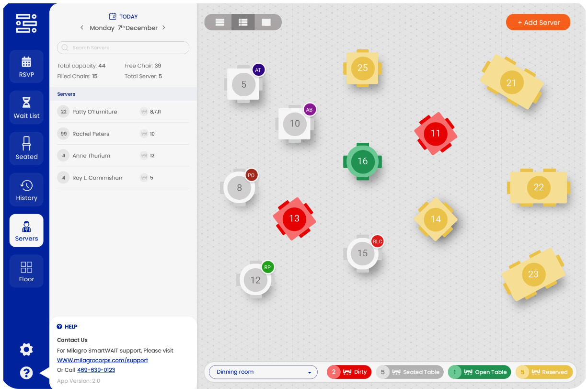Go to next day arrow
This screenshot has width=588, height=389.
point(164,28)
